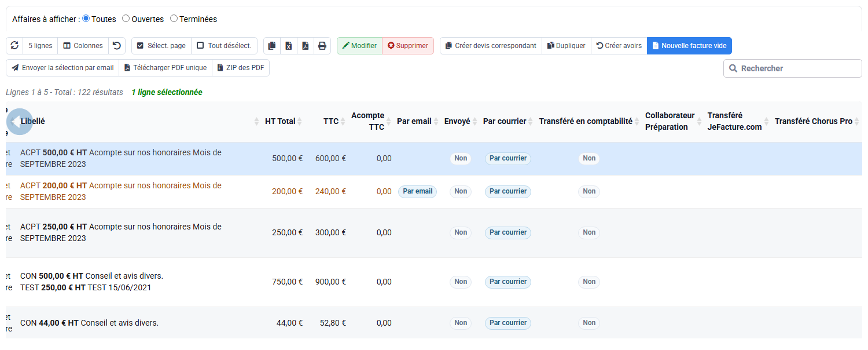The image size is (868, 350).
Task: Click the TEST 250,00 € HT line text
Action: click(x=86, y=287)
